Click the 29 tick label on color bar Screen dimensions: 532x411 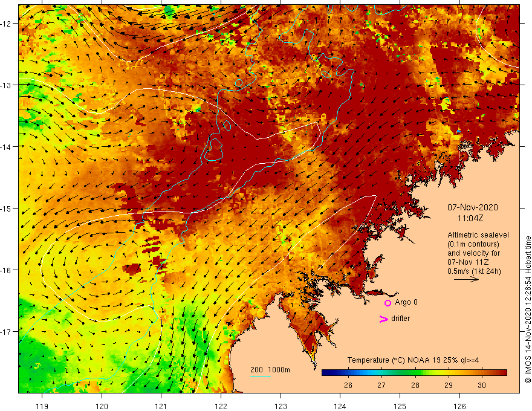point(449,385)
